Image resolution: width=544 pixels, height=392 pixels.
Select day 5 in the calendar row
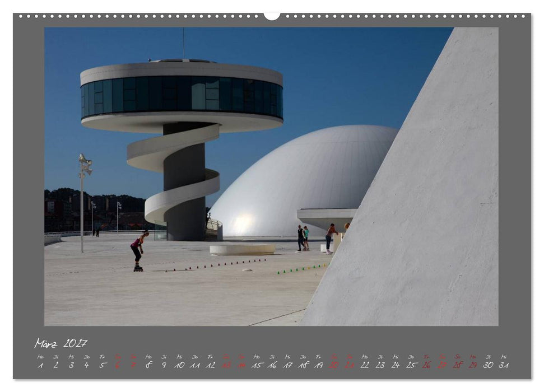pyautogui.click(x=102, y=365)
